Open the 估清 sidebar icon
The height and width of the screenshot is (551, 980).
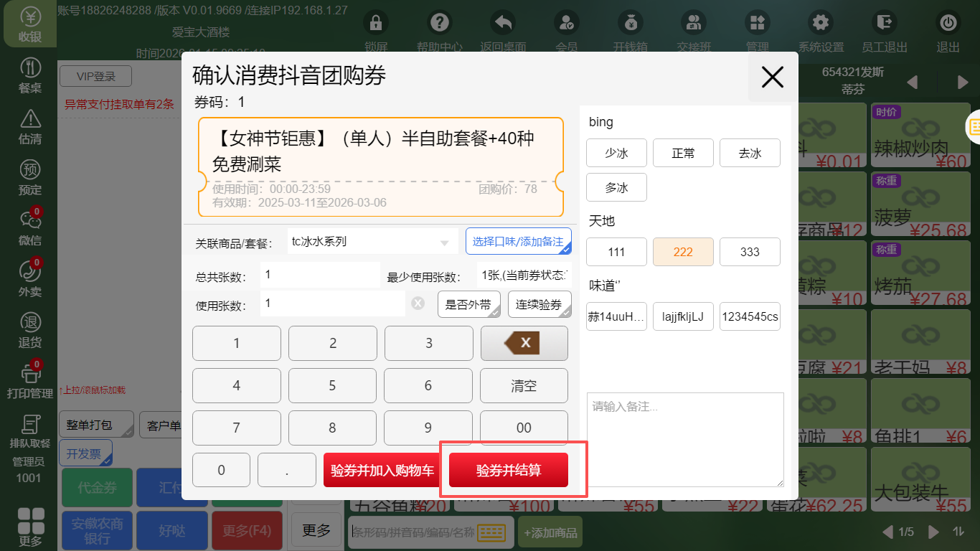(30, 126)
